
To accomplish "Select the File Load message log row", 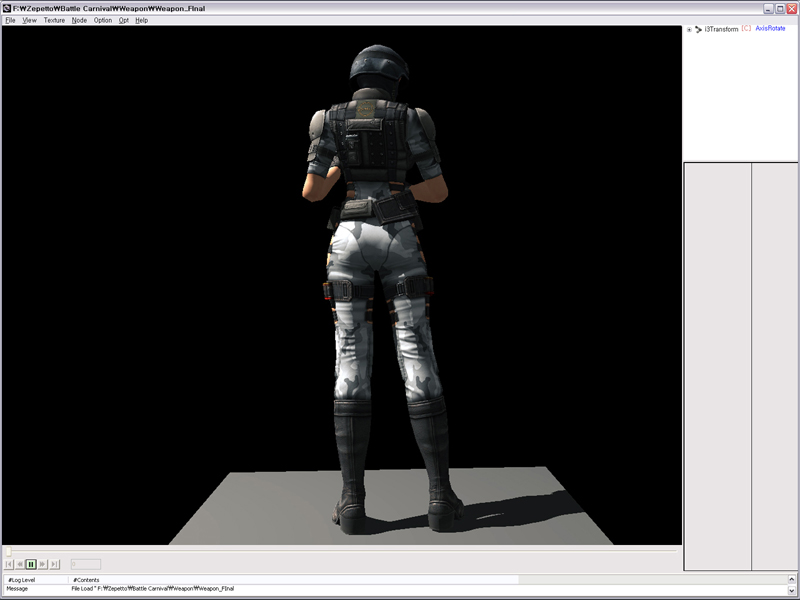I will pos(150,589).
